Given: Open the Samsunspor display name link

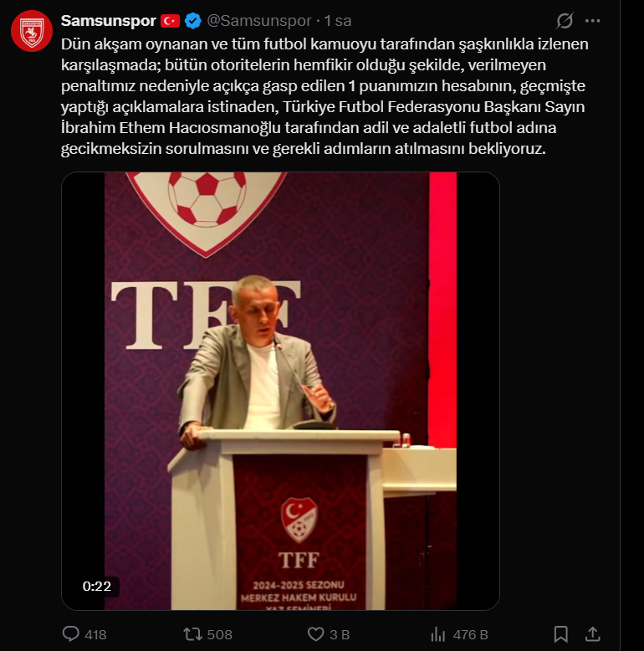Looking at the screenshot, I should pos(108,21).
